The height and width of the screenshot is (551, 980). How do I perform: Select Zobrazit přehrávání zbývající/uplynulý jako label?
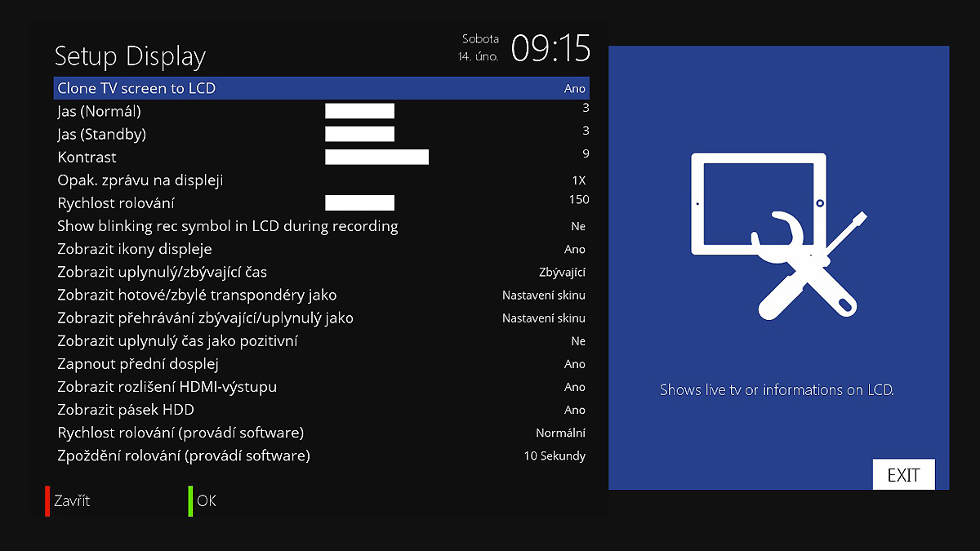click(x=205, y=318)
